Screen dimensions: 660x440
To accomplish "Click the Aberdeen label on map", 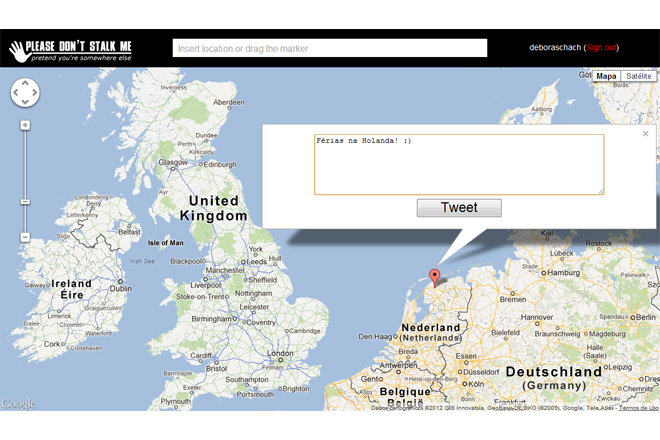I will 229,102.
